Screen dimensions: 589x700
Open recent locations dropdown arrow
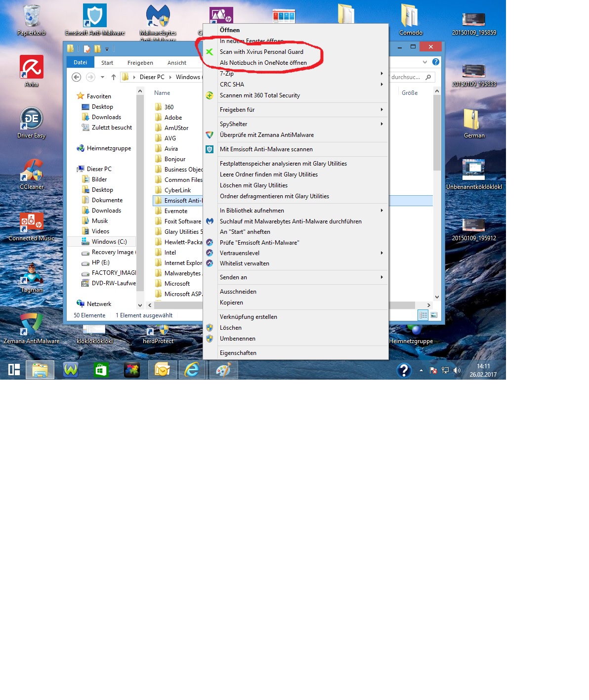pyautogui.click(x=102, y=77)
